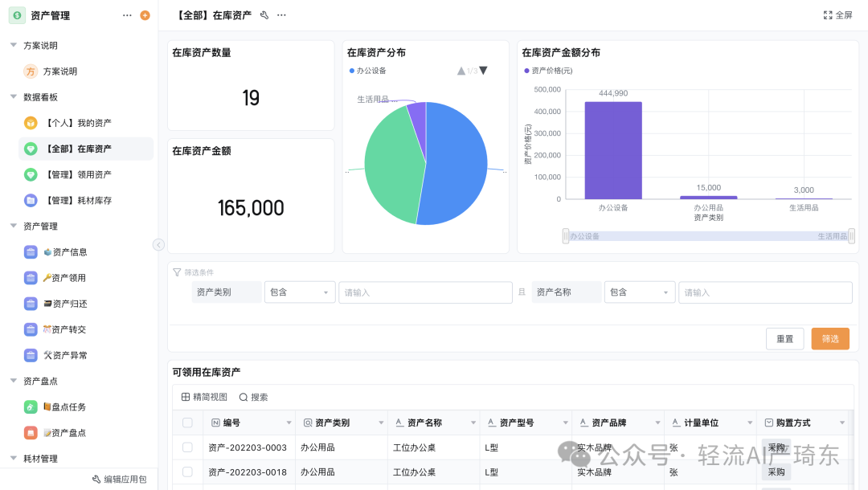Click the 重置 reset button
This screenshot has height=490, width=868.
(x=784, y=338)
